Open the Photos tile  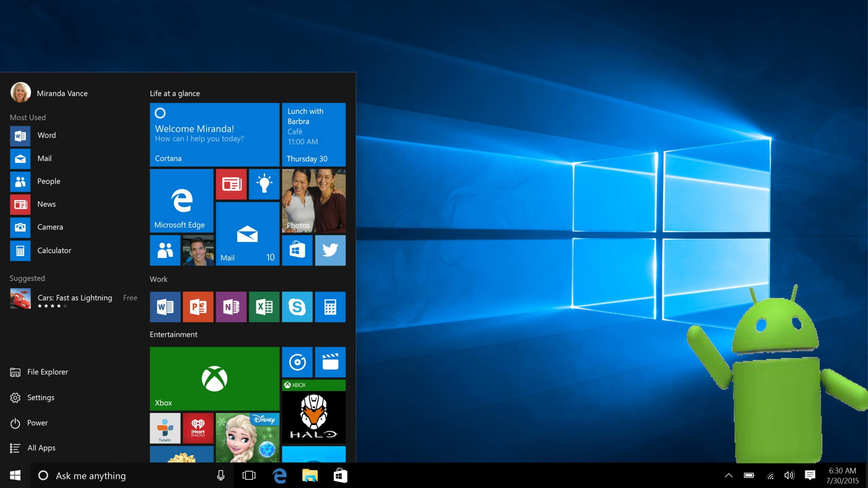coord(314,201)
